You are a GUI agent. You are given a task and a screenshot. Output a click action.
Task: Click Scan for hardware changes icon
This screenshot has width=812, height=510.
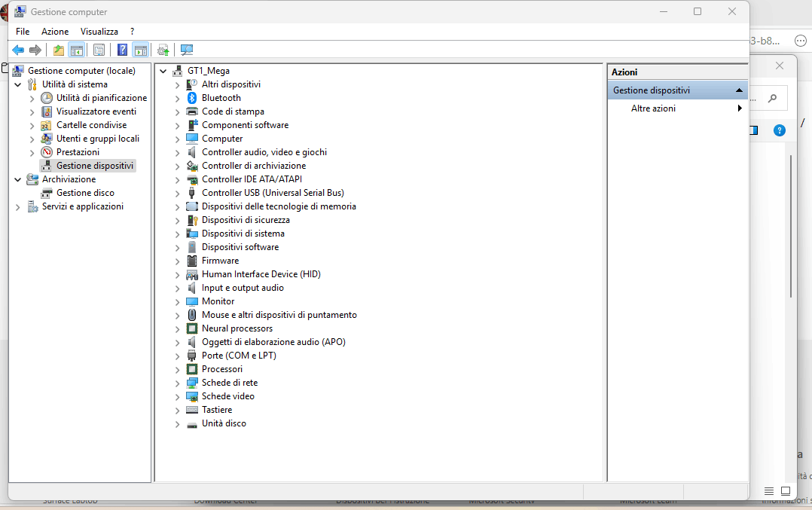pyautogui.click(x=187, y=50)
